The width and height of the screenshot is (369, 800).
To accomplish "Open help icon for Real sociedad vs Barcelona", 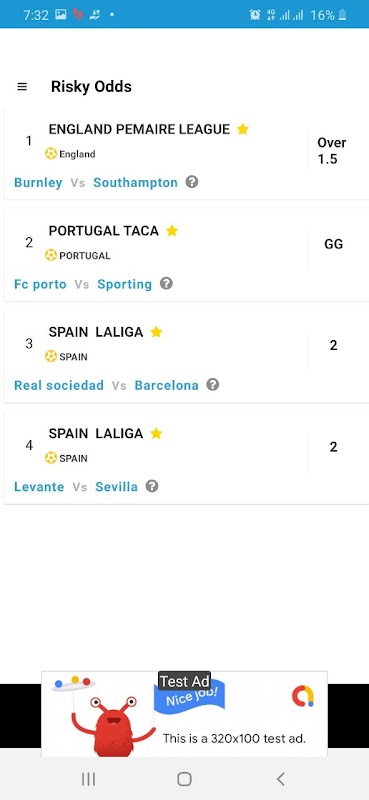I will [x=213, y=385].
